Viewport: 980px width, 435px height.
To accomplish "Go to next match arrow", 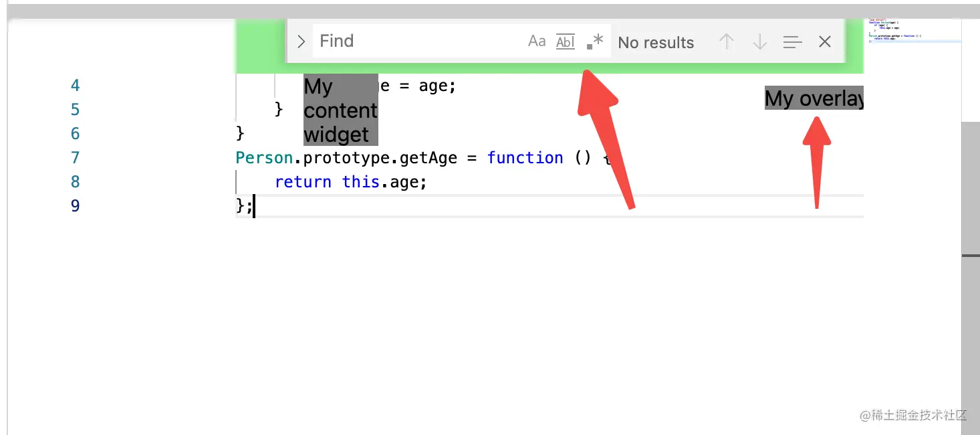I will pyautogui.click(x=759, y=42).
